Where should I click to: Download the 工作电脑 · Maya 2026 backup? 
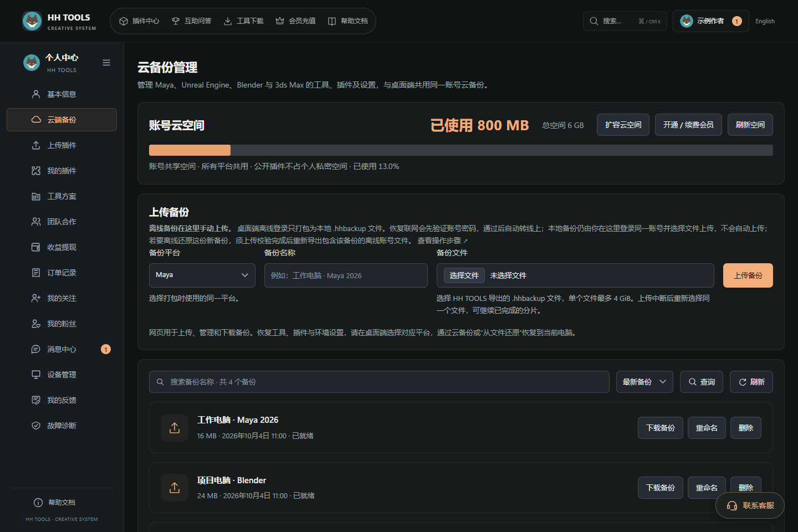661,428
